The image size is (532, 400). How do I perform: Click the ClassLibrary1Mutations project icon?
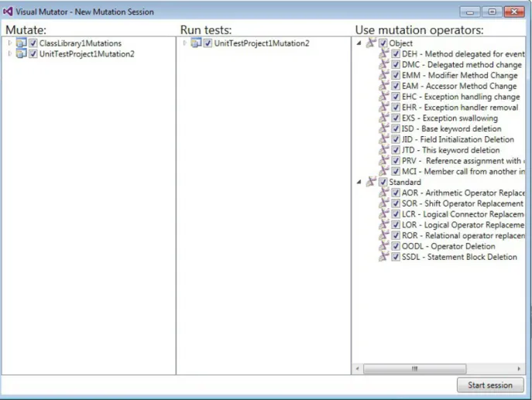click(x=22, y=43)
